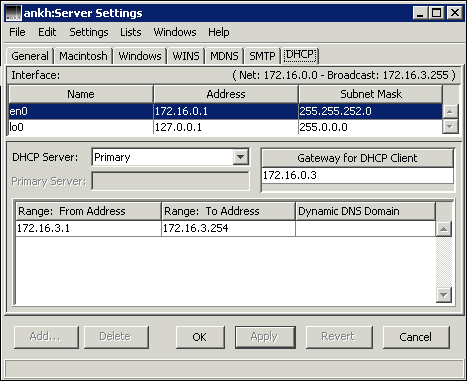The width and height of the screenshot is (467, 381).
Task: Close the Server Settings window
Action: (455, 13)
